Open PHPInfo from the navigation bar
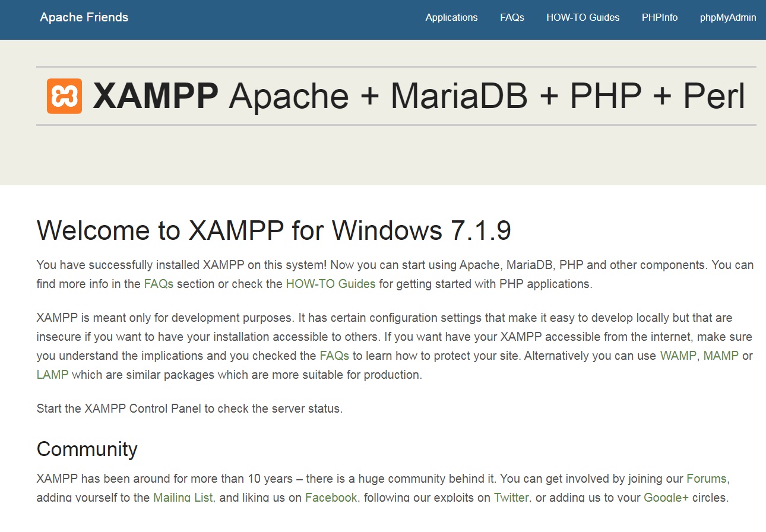 pyautogui.click(x=660, y=18)
